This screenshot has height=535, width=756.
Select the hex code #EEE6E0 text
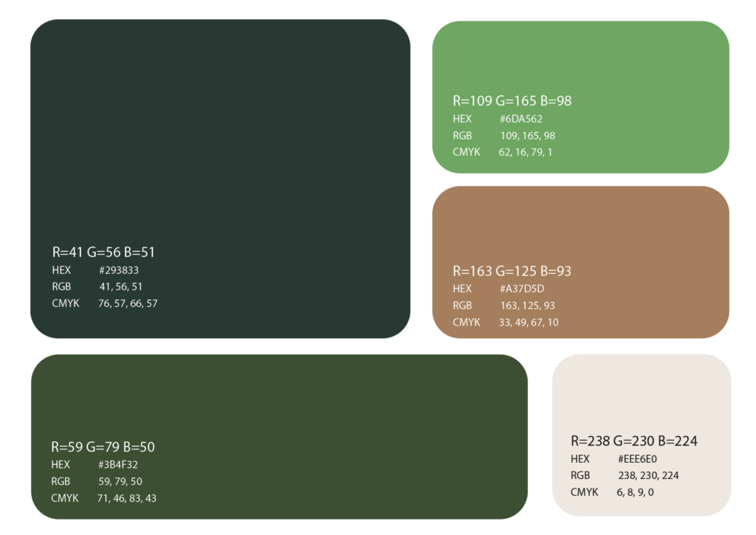(637, 459)
